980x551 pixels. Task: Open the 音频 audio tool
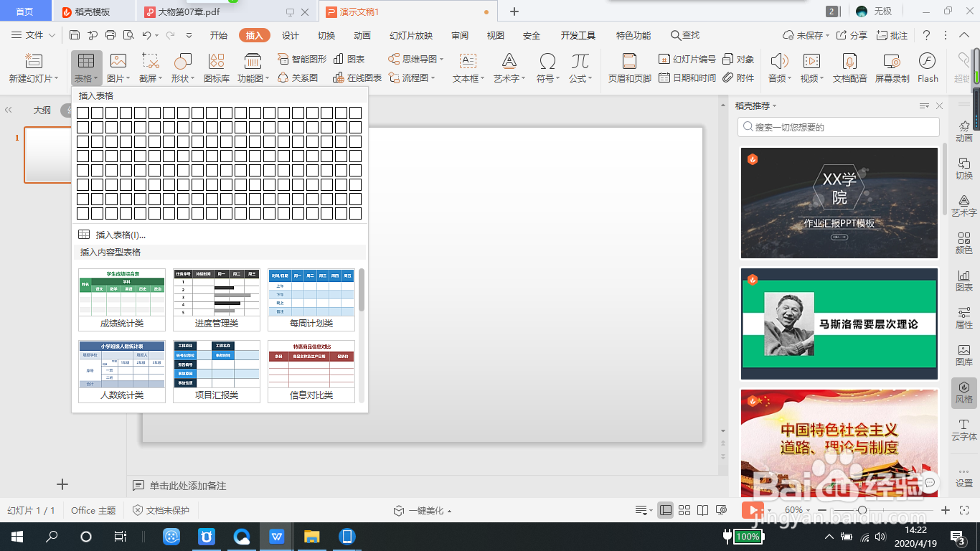click(779, 68)
